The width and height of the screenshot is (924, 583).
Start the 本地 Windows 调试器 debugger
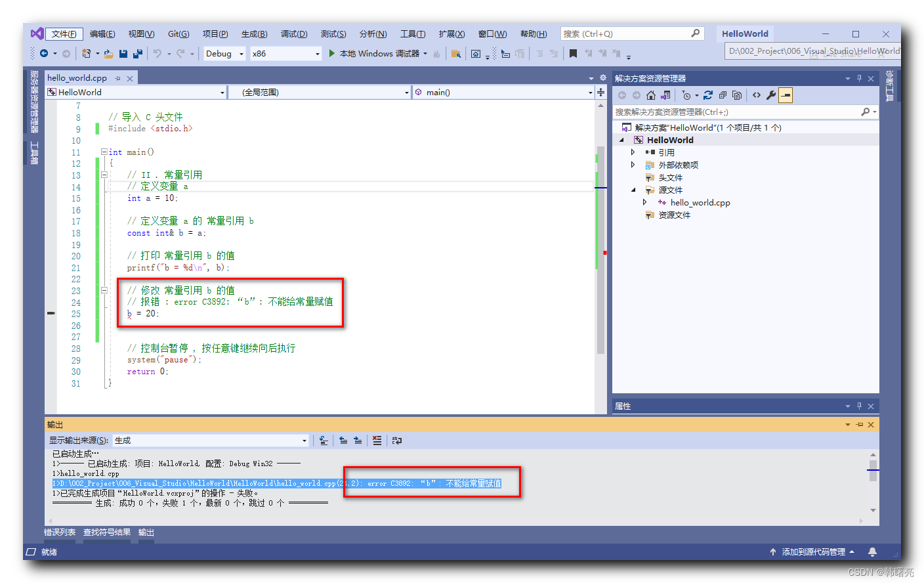pyautogui.click(x=374, y=54)
